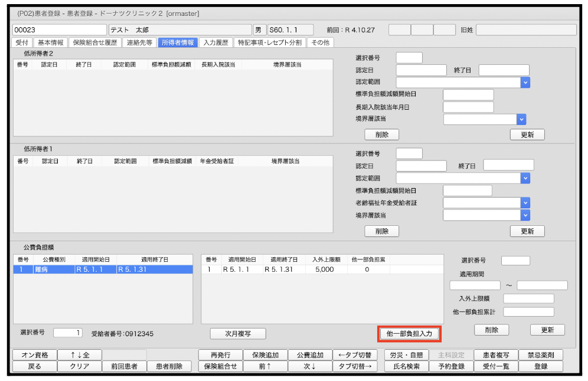Click the 患者削除 button
The height and width of the screenshot is (381, 588).
click(169, 366)
